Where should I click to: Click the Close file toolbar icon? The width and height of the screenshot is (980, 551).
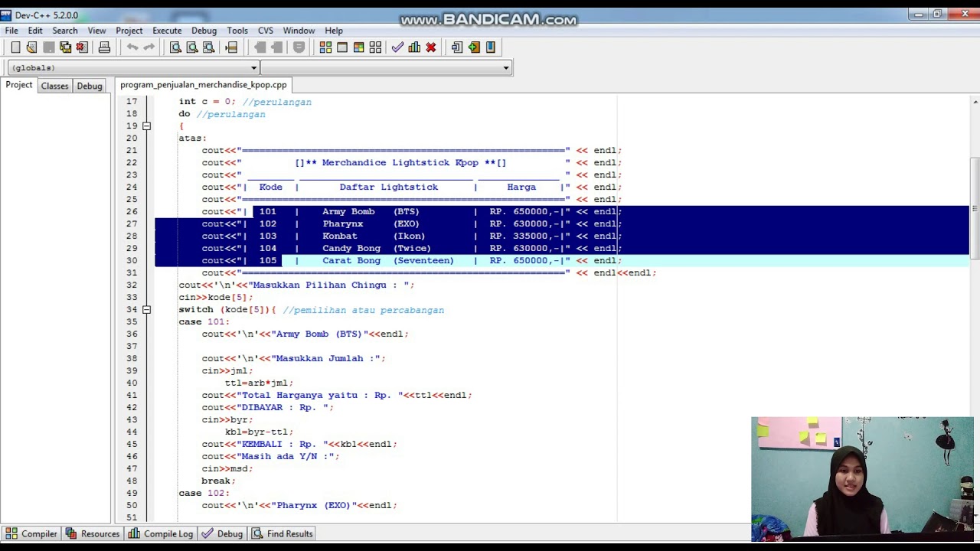(x=82, y=47)
